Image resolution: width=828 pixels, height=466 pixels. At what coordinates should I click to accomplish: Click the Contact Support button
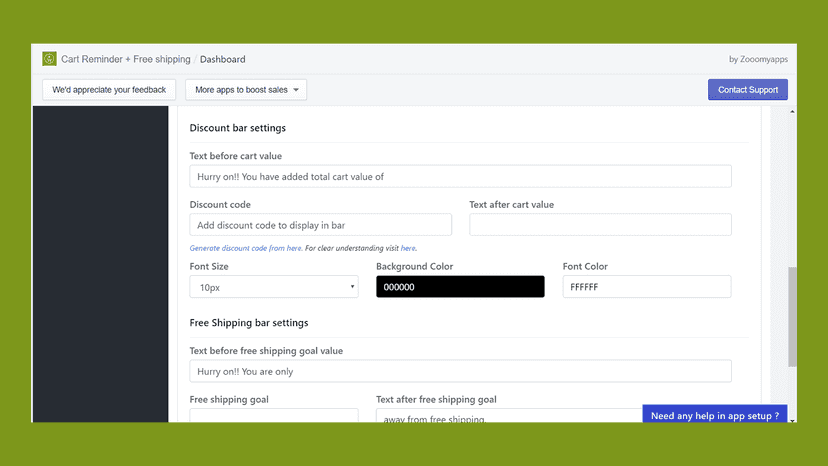tap(748, 90)
